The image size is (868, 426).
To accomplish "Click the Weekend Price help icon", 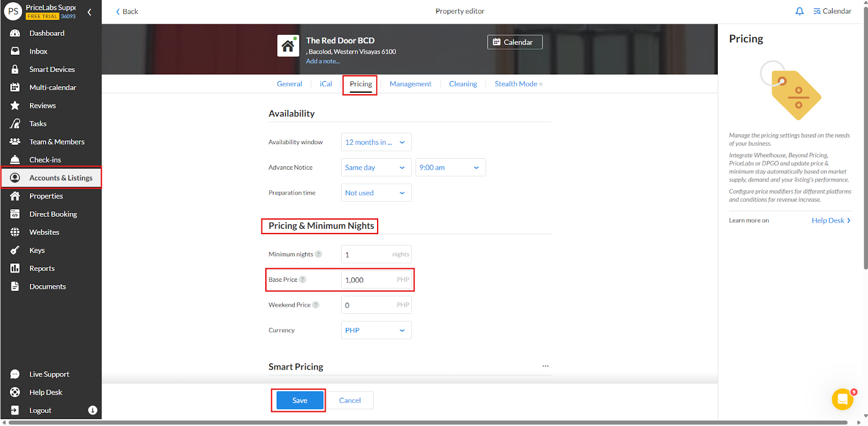I will pyautogui.click(x=316, y=305).
